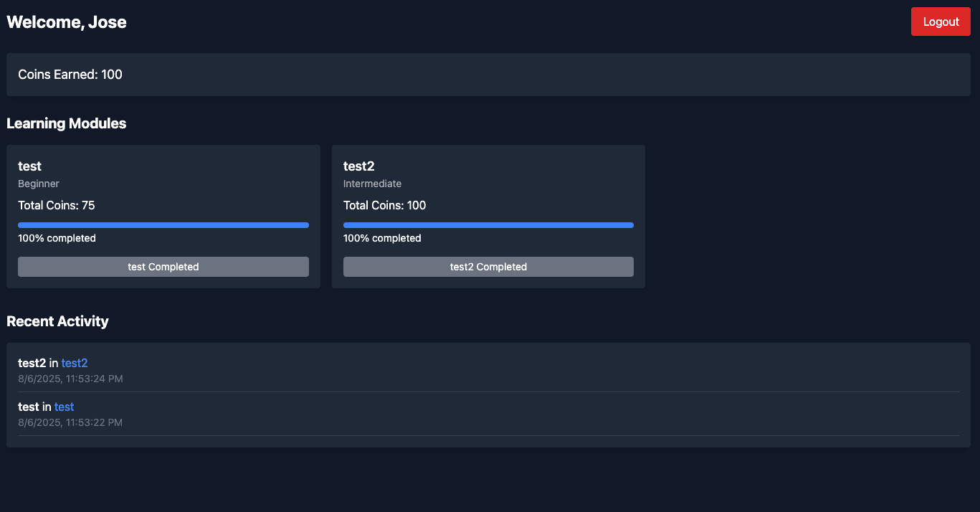Select the test in test activity row
Image resolution: width=980 pixels, height=512 pixels.
click(45, 407)
